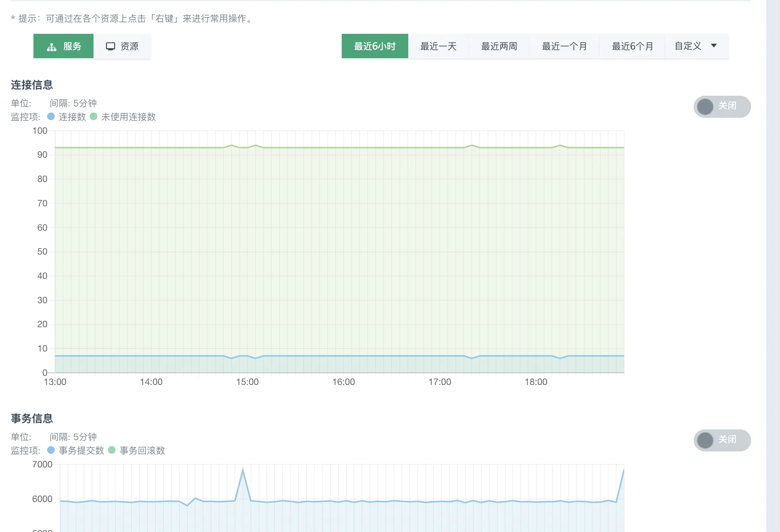The width and height of the screenshot is (780, 532).
Task: Toggle the 连接信息 关闭 switch
Action: (x=722, y=106)
